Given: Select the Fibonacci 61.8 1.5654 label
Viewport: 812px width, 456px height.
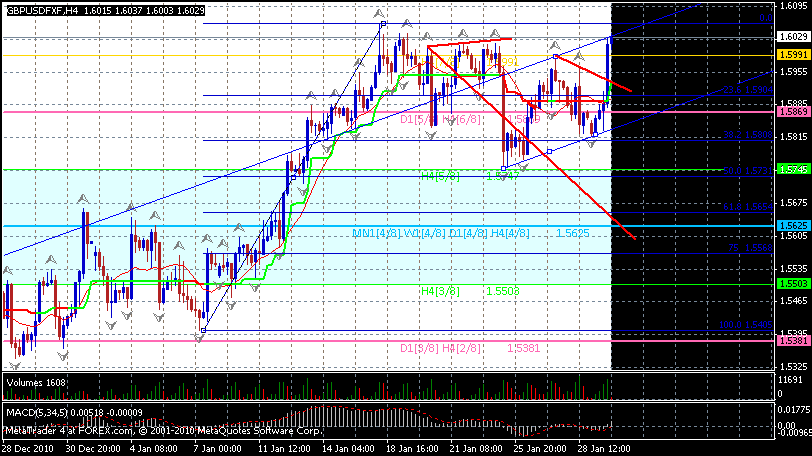Looking at the screenshot, I should 748,207.
